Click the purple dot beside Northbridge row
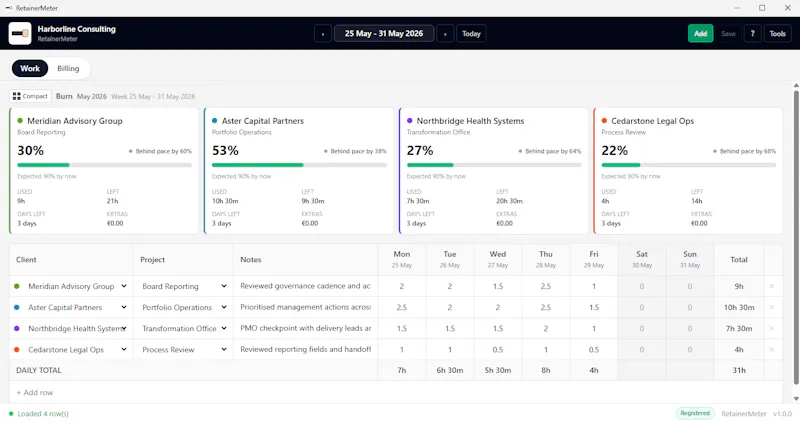 pos(17,329)
